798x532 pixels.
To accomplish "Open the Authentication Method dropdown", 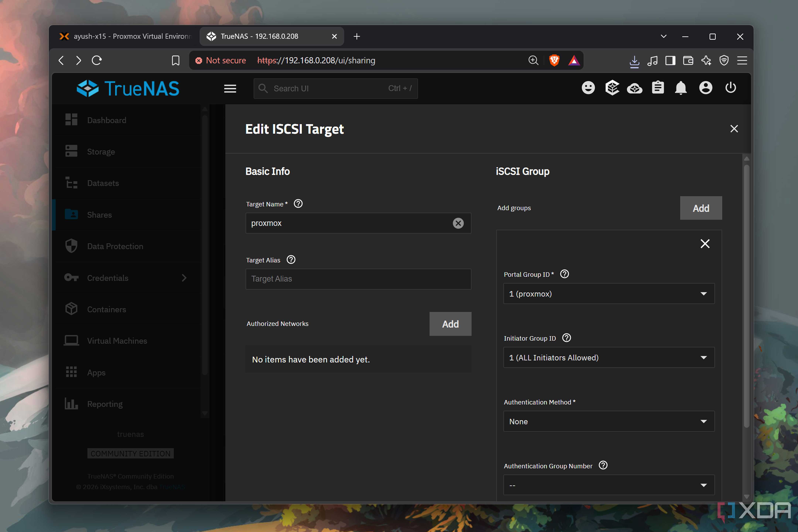I will [x=609, y=421].
